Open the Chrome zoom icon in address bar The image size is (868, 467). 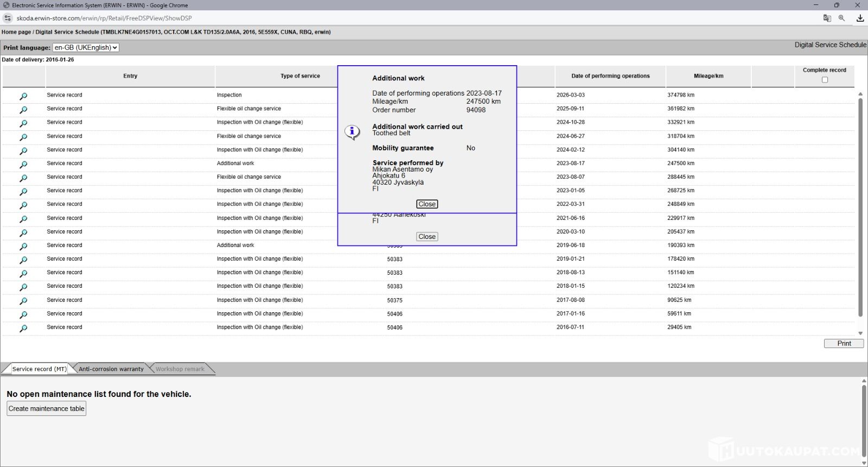tap(841, 18)
